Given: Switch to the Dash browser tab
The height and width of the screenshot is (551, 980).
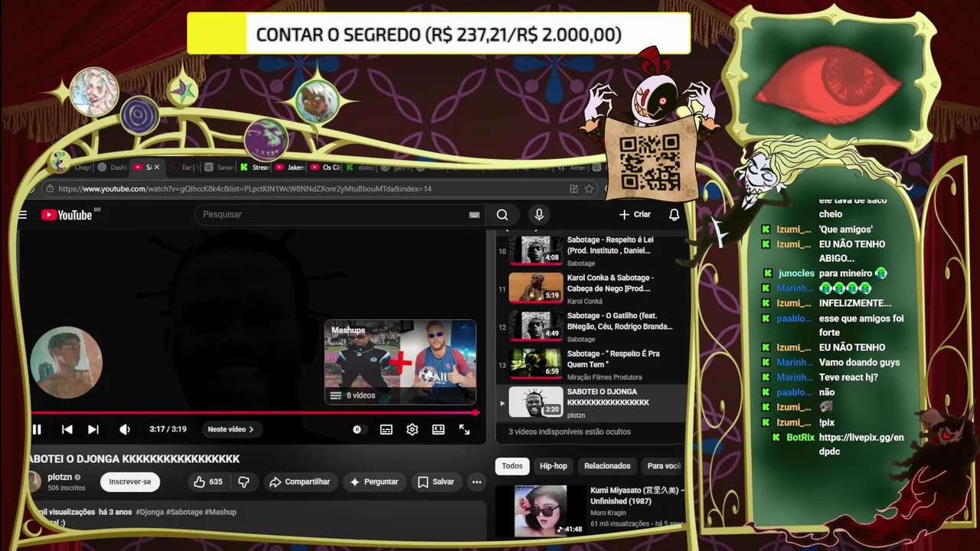Looking at the screenshot, I should point(113,167).
